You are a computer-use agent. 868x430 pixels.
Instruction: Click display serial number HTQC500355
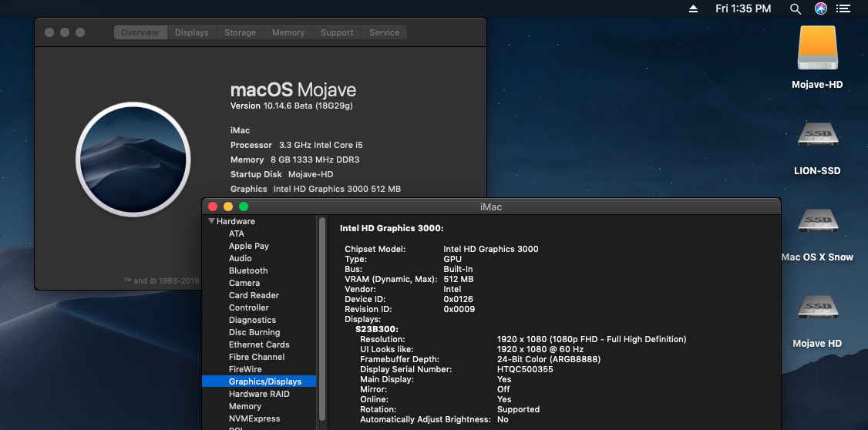pos(525,369)
